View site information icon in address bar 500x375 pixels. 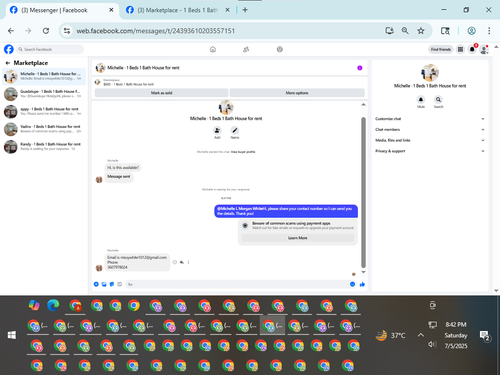click(x=67, y=31)
